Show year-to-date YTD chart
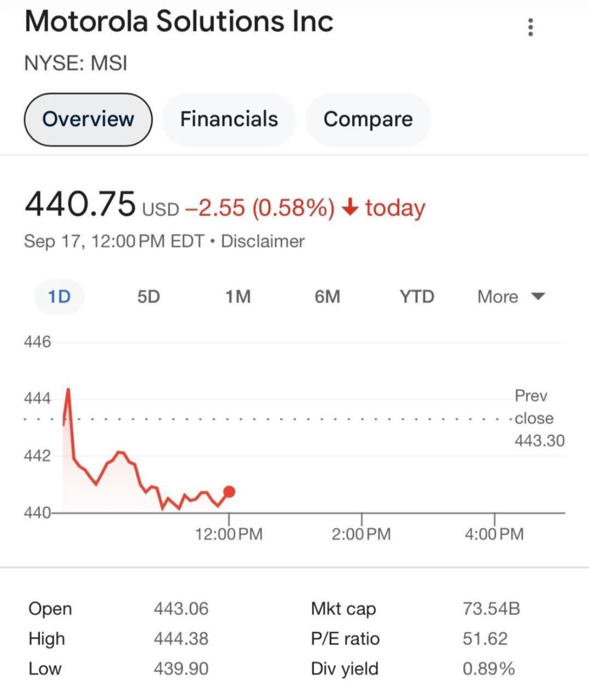The height and width of the screenshot is (700, 589). (x=417, y=296)
